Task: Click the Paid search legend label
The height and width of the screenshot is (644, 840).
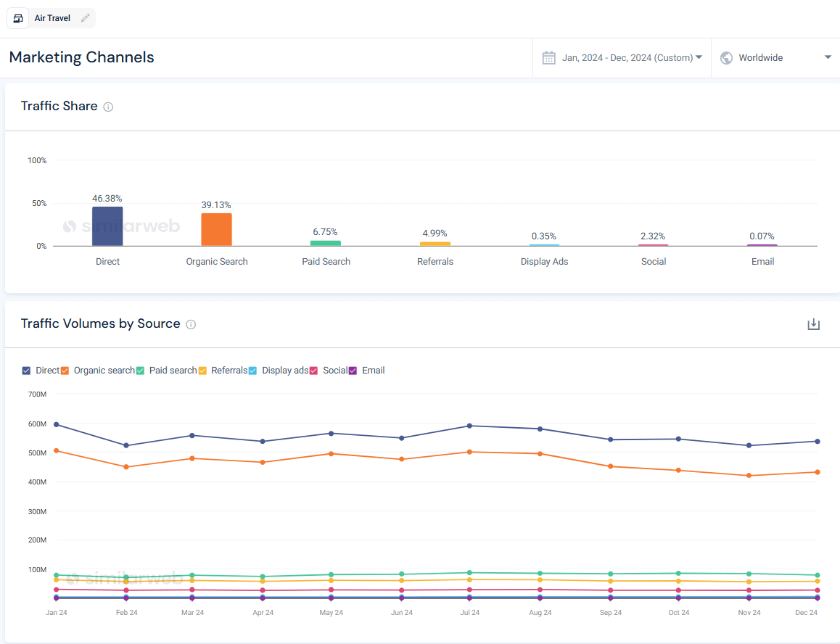Action: 172,370
